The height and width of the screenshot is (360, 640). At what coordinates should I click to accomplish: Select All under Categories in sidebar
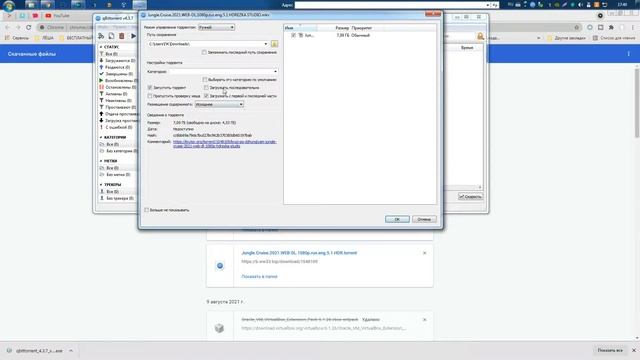coord(112,144)
